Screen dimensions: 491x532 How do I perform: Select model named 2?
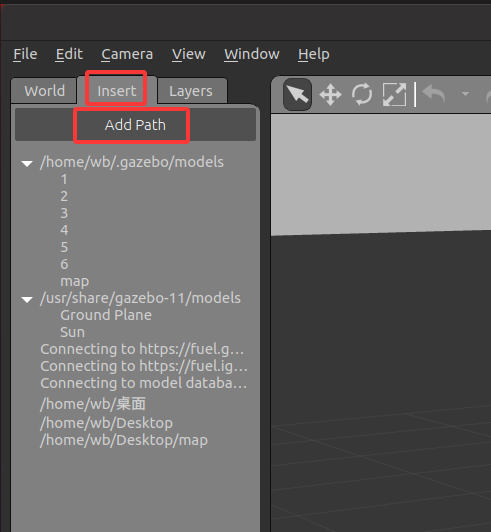tap(64, 196)
